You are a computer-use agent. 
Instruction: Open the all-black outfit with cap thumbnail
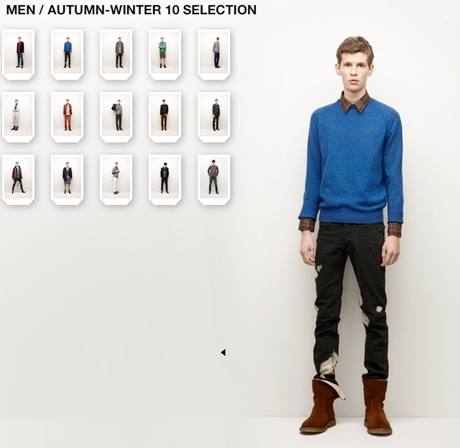pos(165,180)
